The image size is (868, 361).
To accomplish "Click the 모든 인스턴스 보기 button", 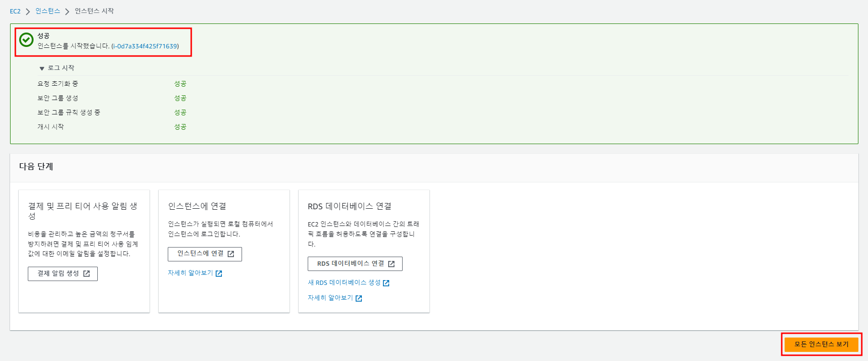I will [822, 344].
